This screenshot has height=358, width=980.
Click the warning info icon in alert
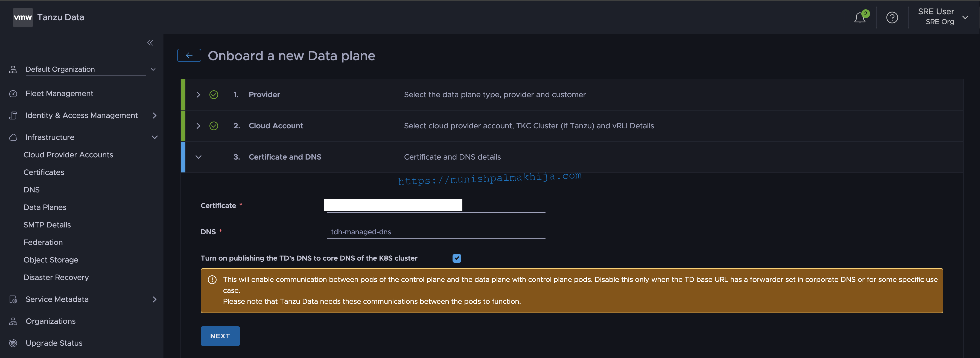[x=212, y=280]
